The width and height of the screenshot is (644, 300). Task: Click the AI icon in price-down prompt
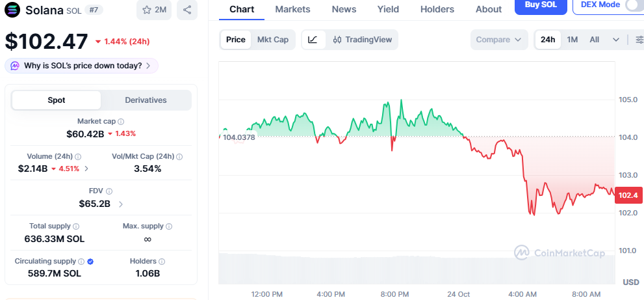click(x=15, y=66)
